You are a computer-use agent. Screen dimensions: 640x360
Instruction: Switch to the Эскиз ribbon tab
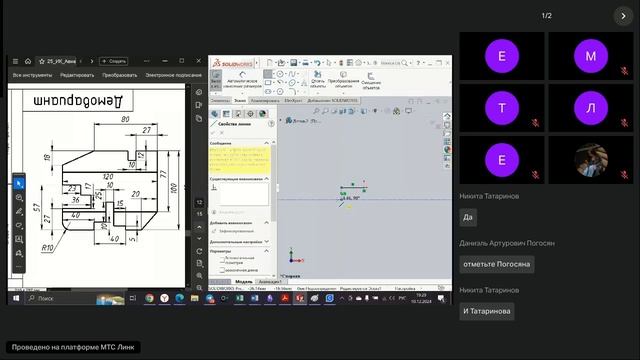(x=240, y=100)
